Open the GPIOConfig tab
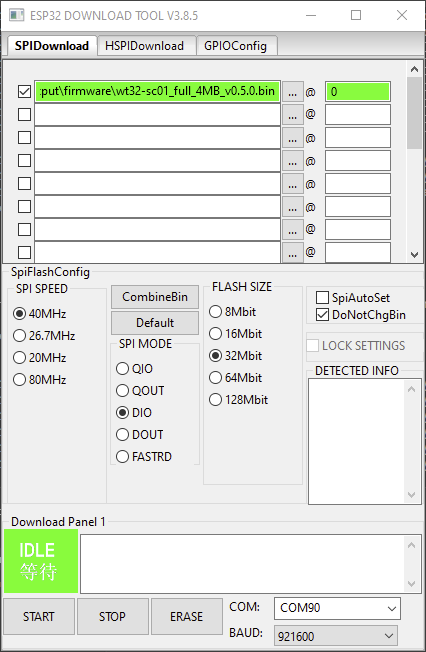The width and height of the screenshot is (426, 652). click(235, 46)
